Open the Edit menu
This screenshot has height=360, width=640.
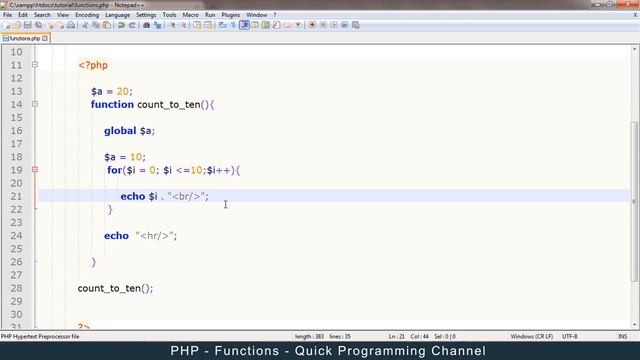[x=23, y=15]
